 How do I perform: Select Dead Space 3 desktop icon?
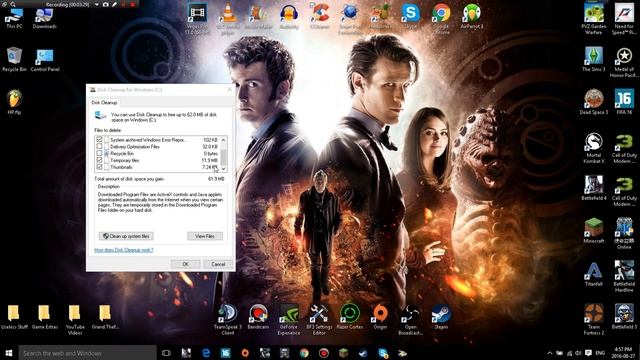[593, 102]
